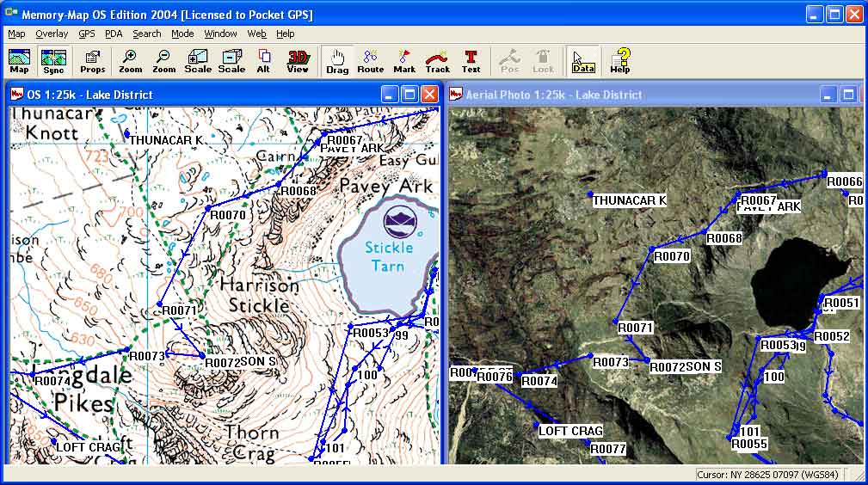Click the OS 1:25k window system icon
This screenshot has height=485, width=868.
[16, 94]
